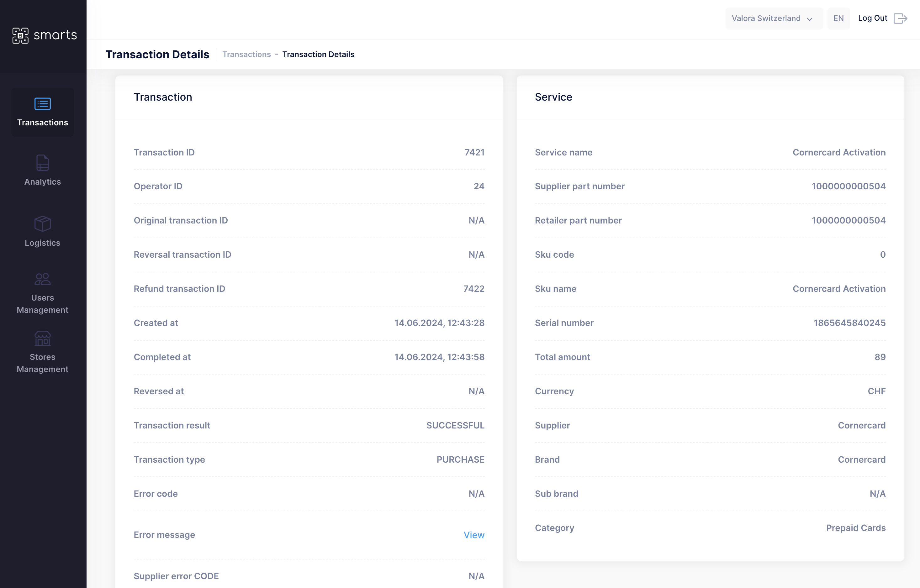View the error message link
920x588 pixels.
coord(474,535)
